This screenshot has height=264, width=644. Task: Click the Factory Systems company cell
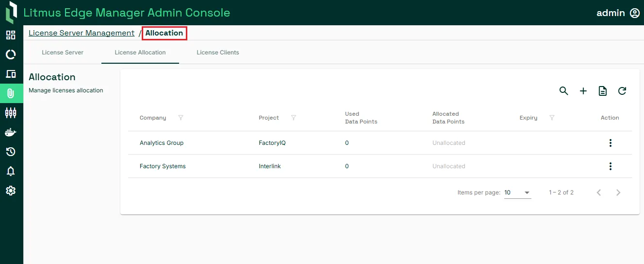(x=163, y=166)
